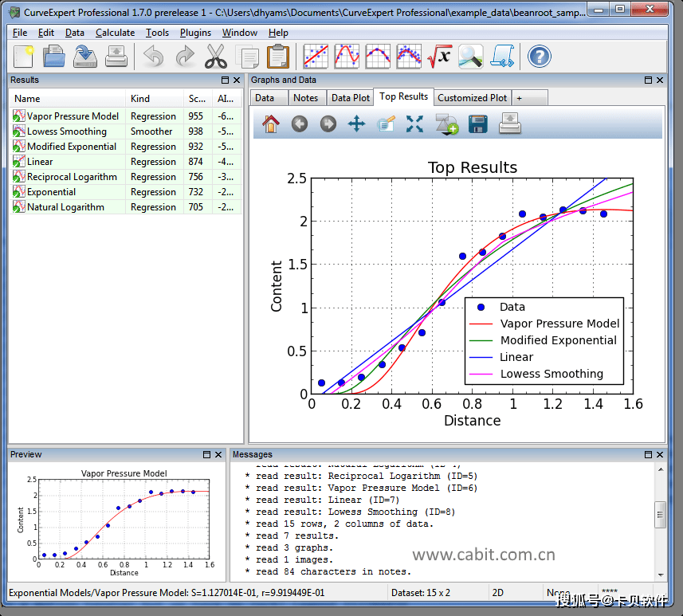The height and width of the screenshot is (616, 683).
Task: Click the magnifying glass CurveFinder icon
Action: pyautogui.click(x=470, y=57)
